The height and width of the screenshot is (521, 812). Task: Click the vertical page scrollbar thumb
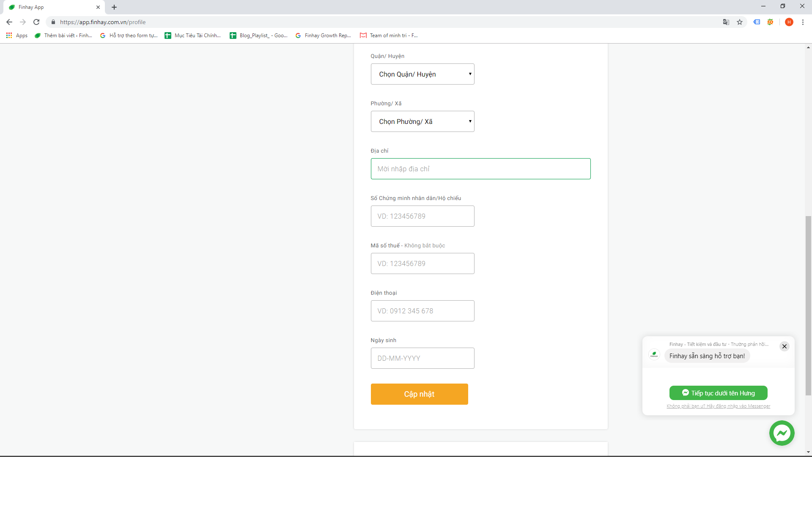(x=808, y=305)
